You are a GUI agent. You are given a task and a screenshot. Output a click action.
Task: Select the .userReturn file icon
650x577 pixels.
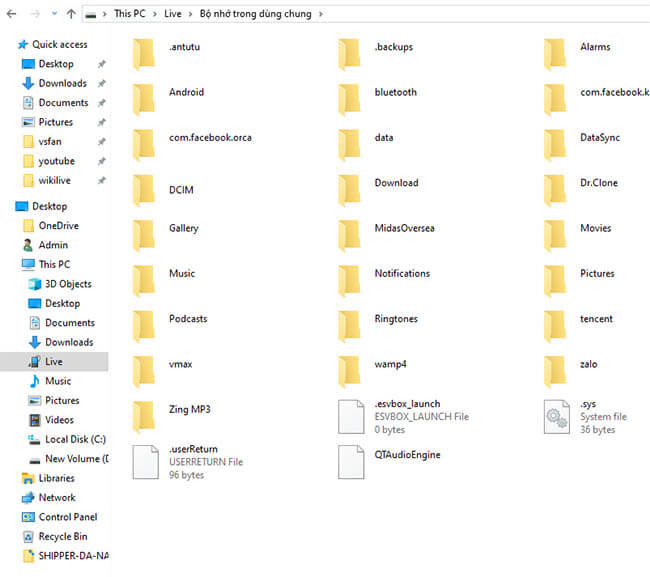(146, 461)
